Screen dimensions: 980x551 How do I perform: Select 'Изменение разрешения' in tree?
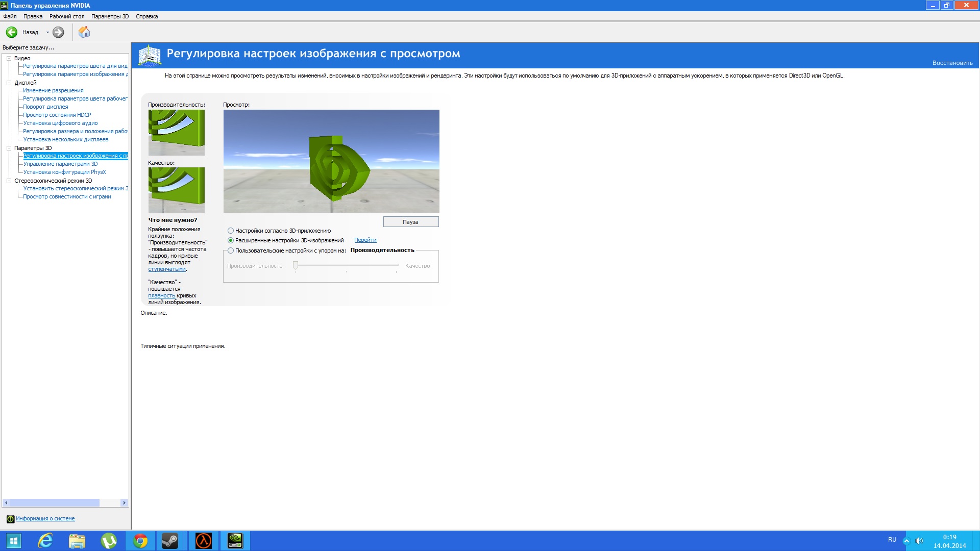tap(53, 91)
